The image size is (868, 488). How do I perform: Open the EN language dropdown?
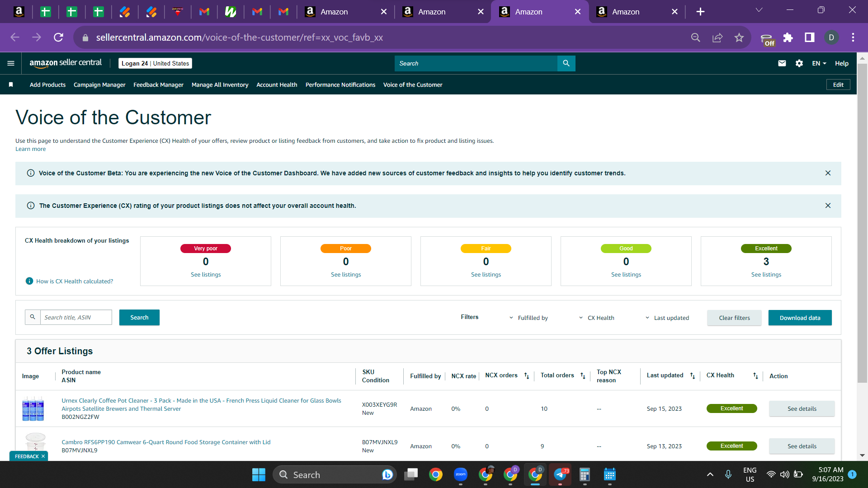click(819, 63)
